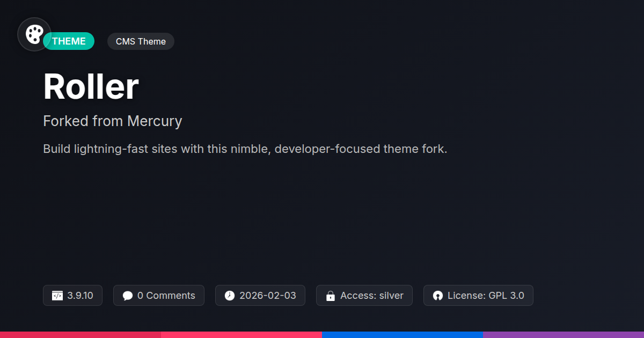Click the purple color bar segment
This screenshot has width=644, height=338.
(x=563, y=334)
